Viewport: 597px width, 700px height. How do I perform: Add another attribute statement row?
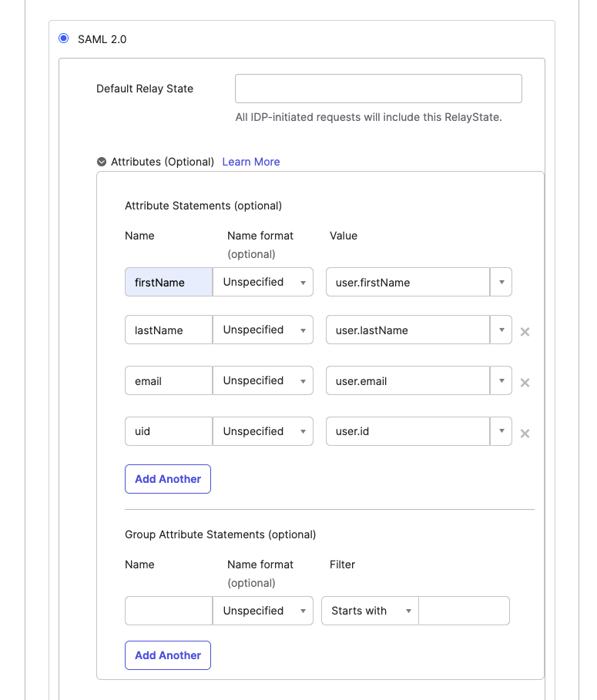tap(168, 479)
